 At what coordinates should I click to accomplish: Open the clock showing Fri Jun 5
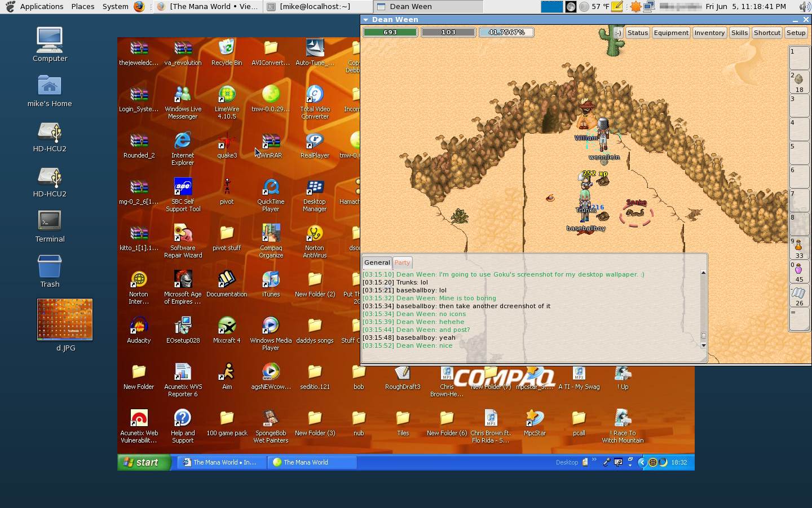tap(745, 7)
